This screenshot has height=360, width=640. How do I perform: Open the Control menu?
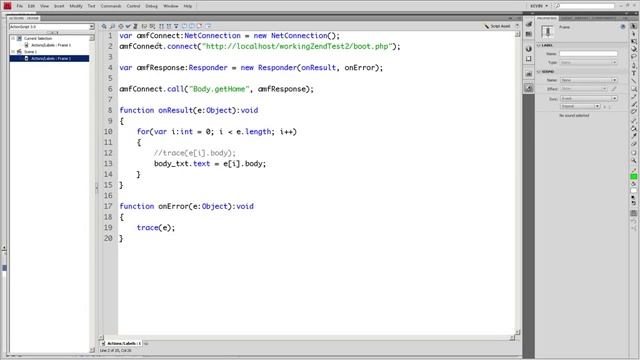pos(133,6)
